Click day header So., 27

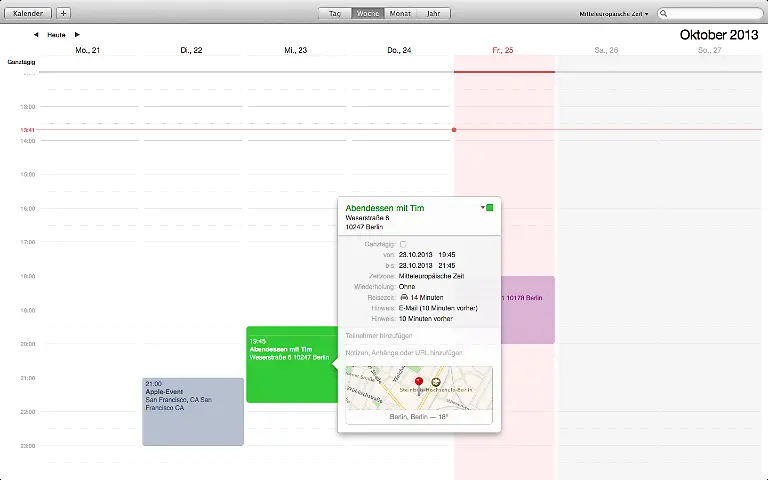[x=710, y=50]
